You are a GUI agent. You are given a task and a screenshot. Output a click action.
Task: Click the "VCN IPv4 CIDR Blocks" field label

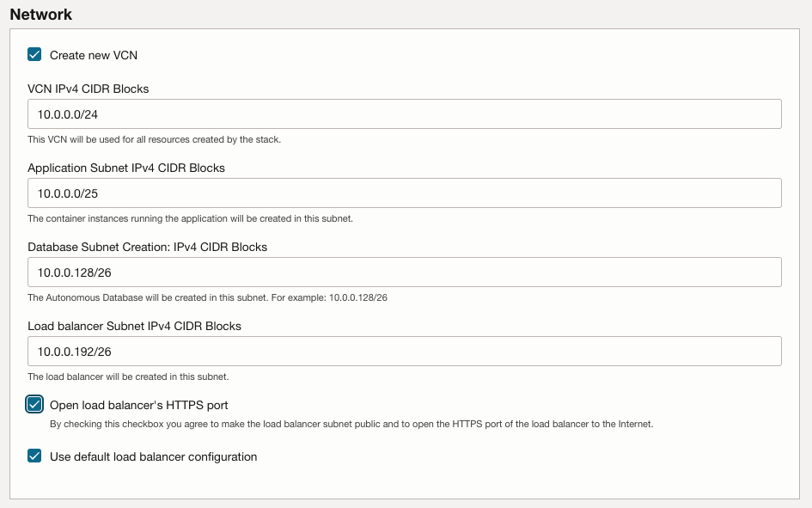coord(88,89)
